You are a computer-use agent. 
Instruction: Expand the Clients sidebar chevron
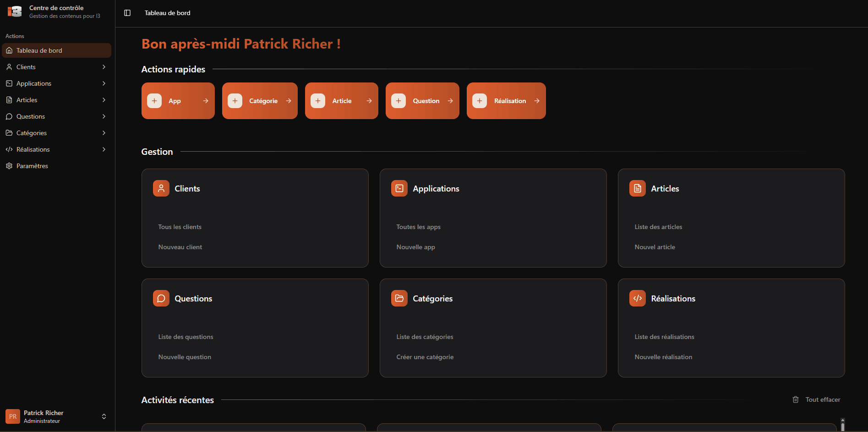[x=104, y=67]
